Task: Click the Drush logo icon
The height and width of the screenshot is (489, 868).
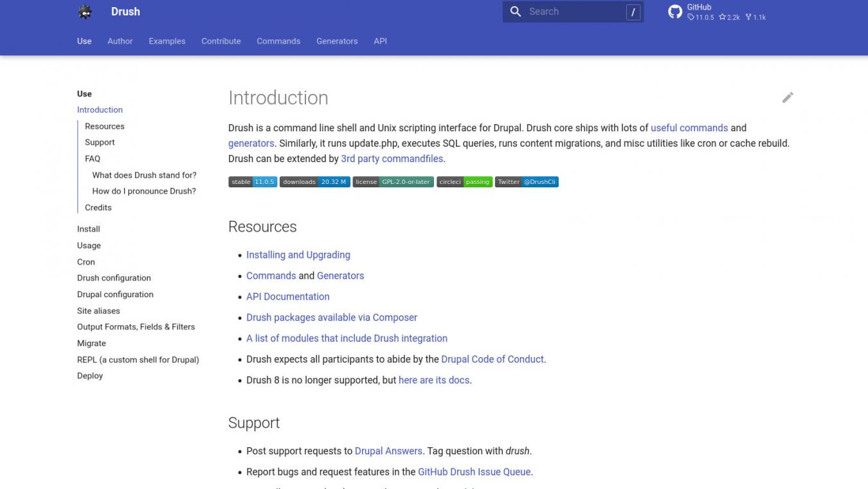Action: click(x=85, y=12)
